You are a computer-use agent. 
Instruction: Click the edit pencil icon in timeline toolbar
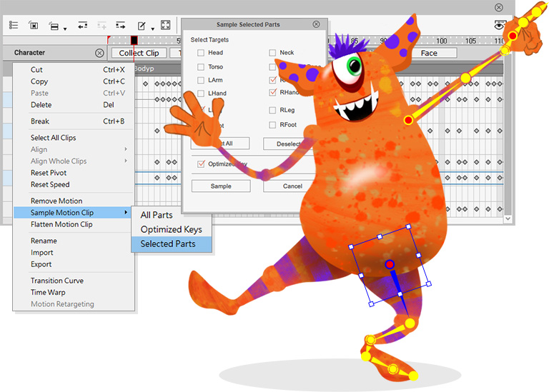(x=142, y=25)
